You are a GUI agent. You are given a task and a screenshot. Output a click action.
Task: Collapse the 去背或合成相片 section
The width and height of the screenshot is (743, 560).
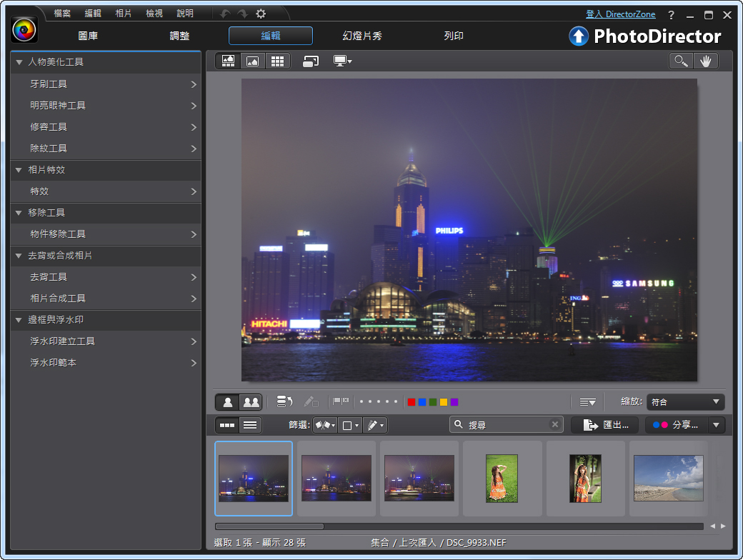point(19,256)
